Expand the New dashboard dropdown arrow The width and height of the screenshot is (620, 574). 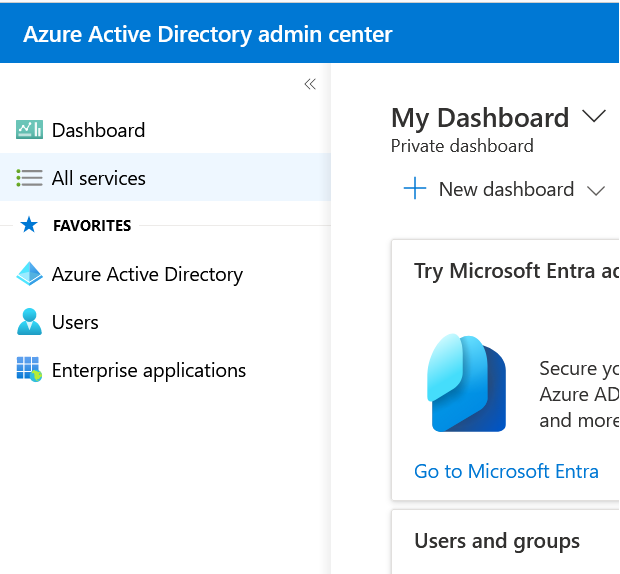(x=596, y=191)
